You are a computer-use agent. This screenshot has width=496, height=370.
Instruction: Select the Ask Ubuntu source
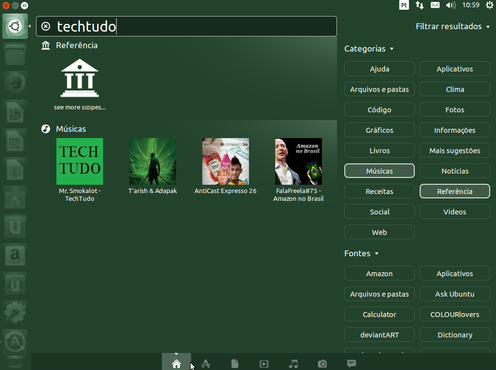[455, 294]
